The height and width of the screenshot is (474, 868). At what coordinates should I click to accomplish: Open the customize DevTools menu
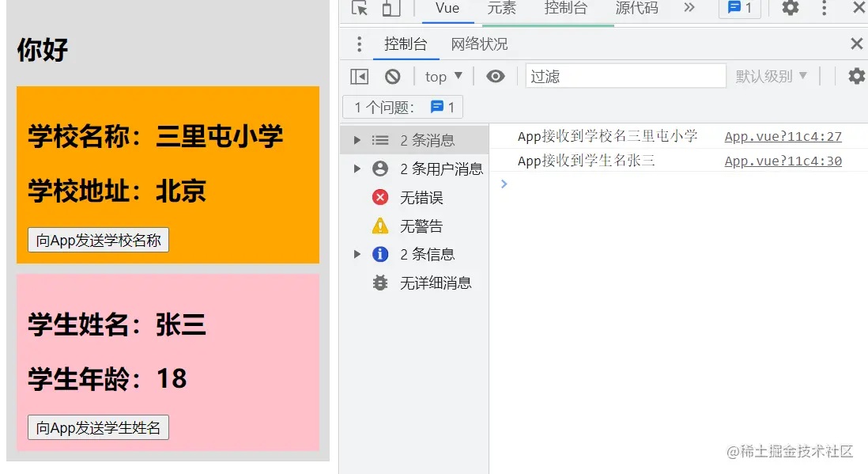pos(825,9)
